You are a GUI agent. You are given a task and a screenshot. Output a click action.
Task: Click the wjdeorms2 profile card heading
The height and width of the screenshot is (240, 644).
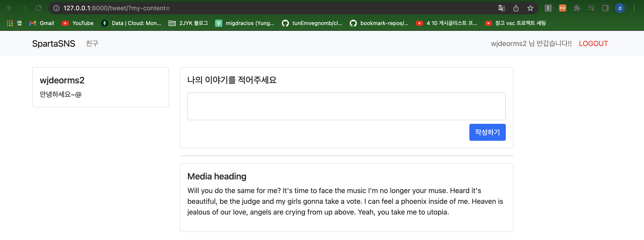[62, 80]
